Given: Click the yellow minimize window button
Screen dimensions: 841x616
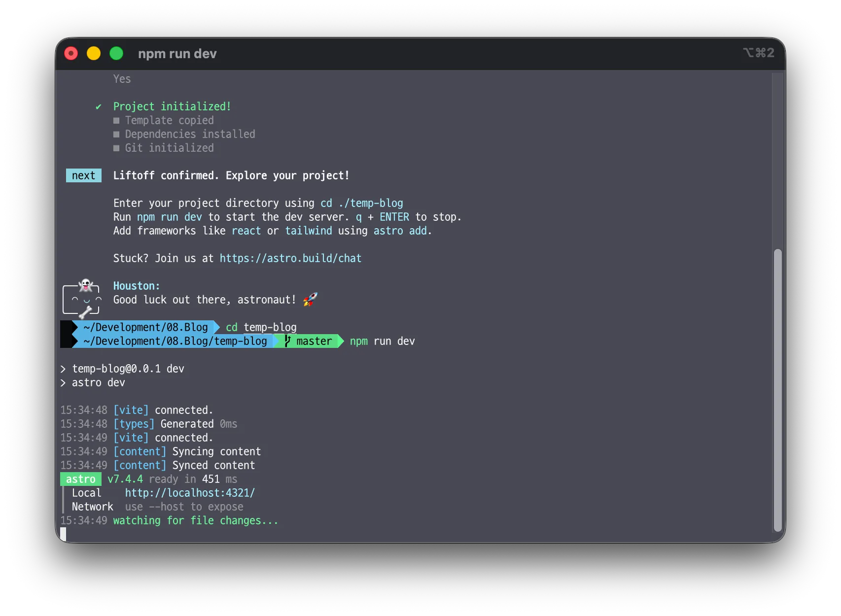Looking at the screenshot, I should (94, 53).
